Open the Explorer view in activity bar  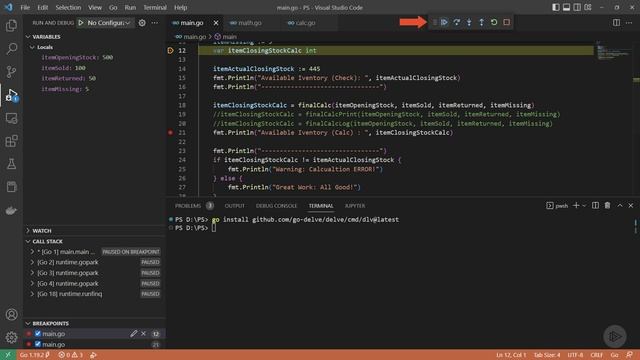tap(11, 26)
